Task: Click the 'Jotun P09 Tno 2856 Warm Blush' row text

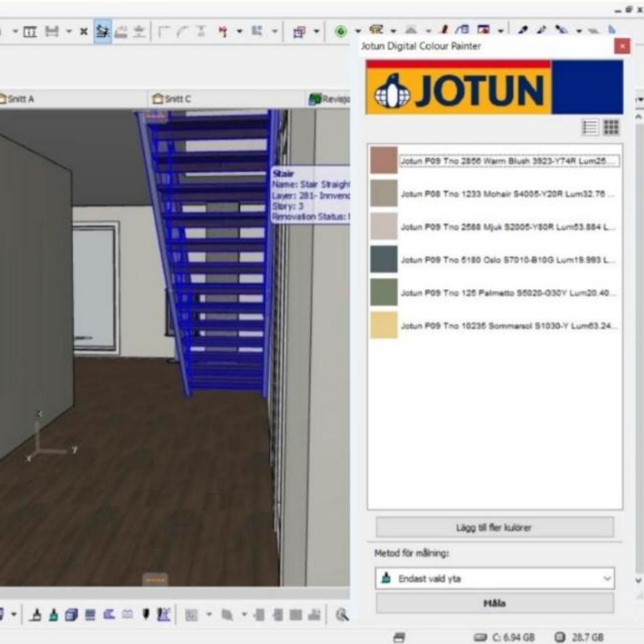Action: (x=509, y=161)
